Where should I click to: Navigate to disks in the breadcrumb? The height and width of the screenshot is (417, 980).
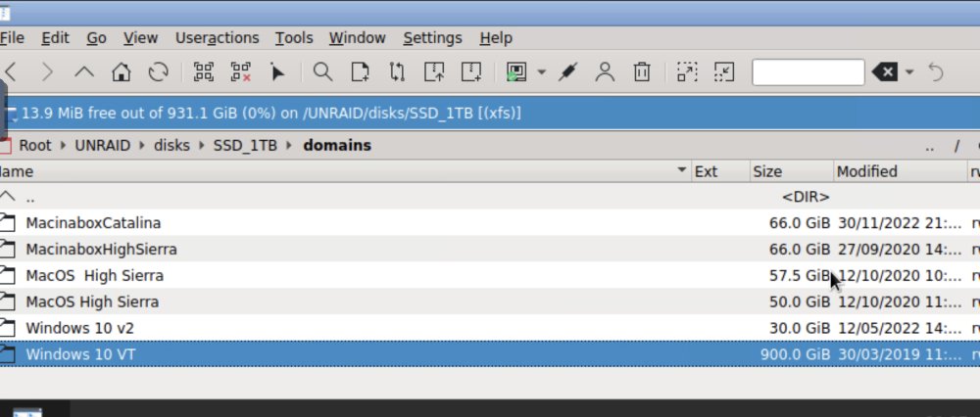coord(171,146)
